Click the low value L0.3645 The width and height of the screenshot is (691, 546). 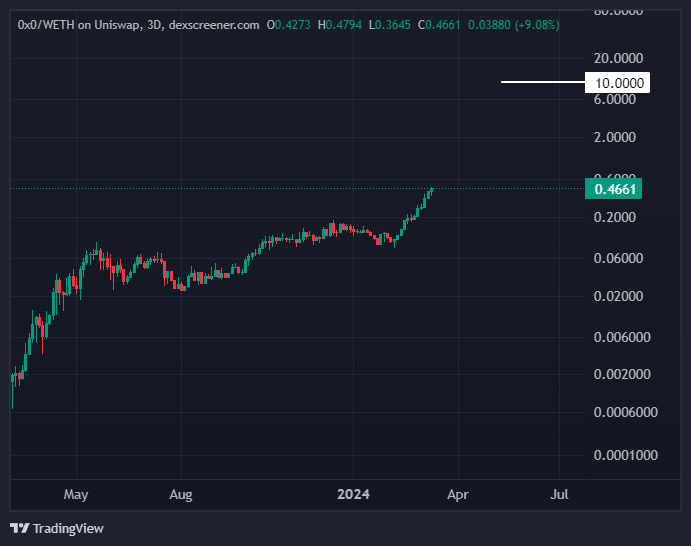point(390,25)
